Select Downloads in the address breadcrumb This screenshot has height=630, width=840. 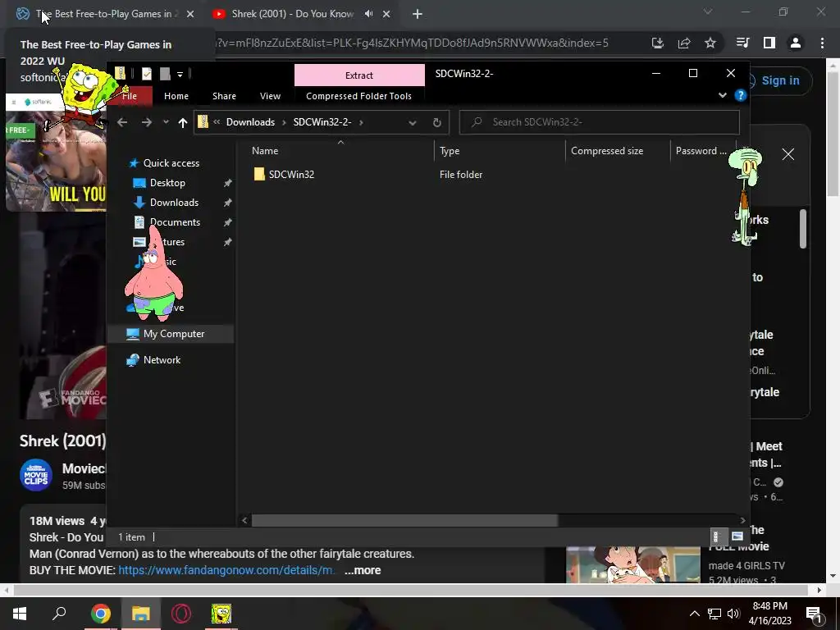(250, 122)
